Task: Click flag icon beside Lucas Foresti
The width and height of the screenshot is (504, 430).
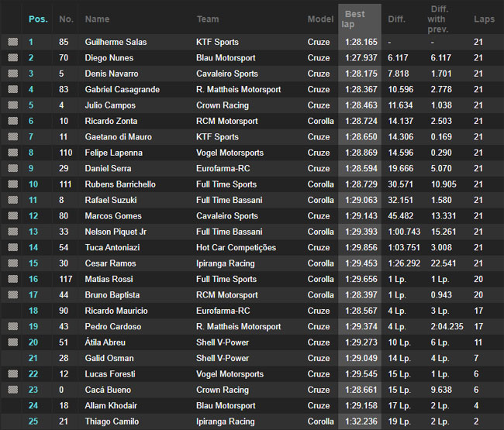Action: coord(13,373)
